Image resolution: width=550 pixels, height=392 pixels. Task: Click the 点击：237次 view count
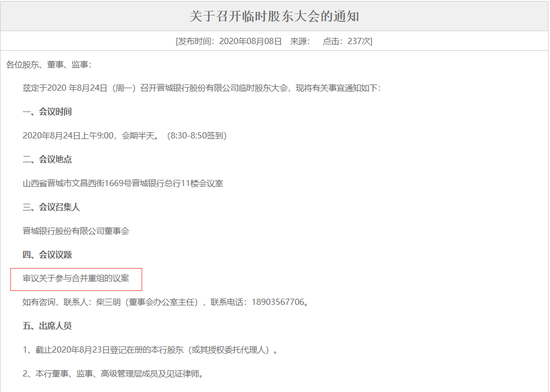[347, 41]
